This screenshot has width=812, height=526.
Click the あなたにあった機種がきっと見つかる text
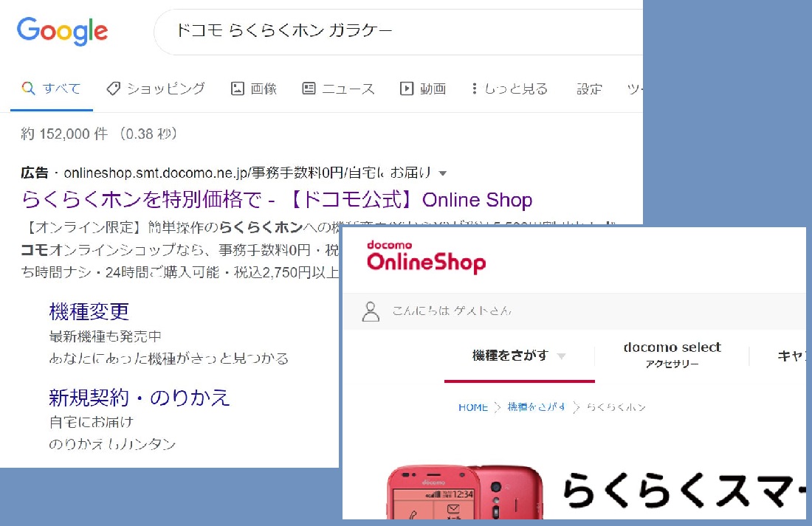pyautogui.click(x=169, y=359)
